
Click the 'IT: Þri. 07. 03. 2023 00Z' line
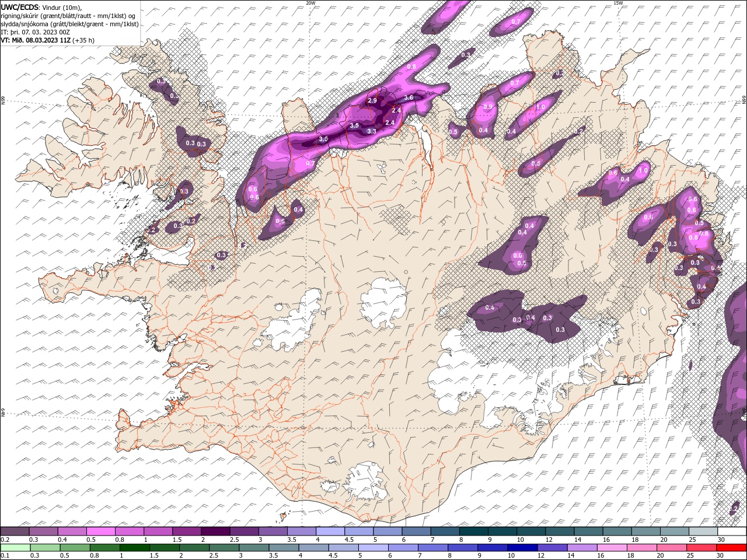point(36,32)
